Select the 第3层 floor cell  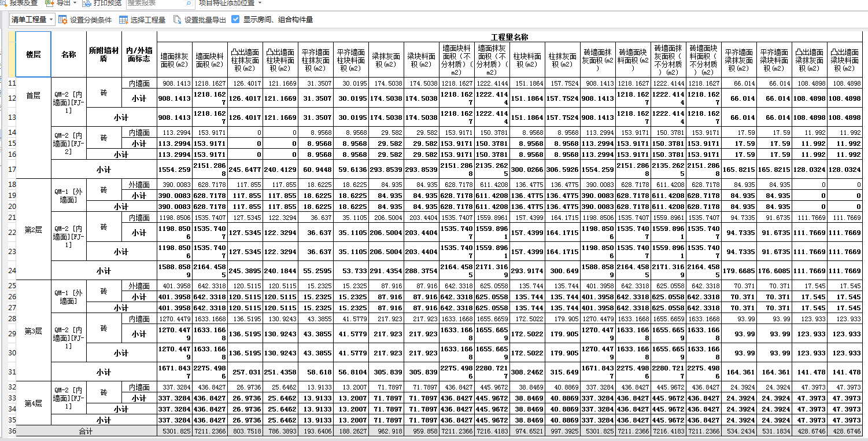(x=34, y=331)
